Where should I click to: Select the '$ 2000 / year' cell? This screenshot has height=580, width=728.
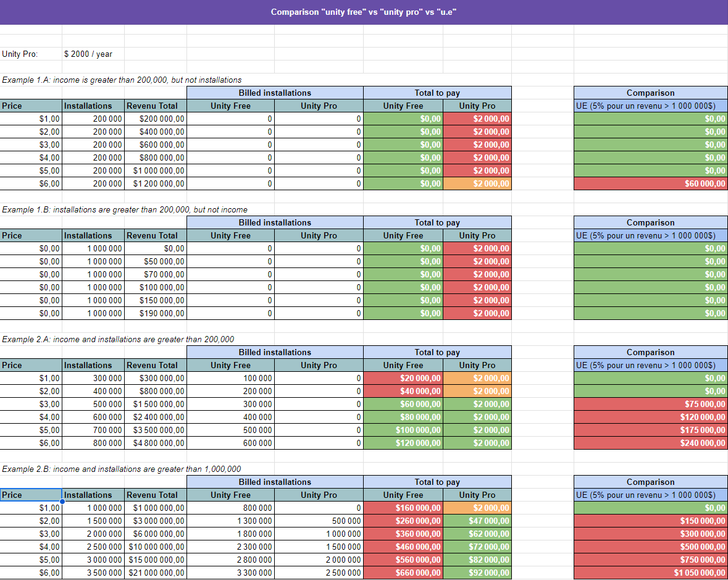[x=93, y=54]
